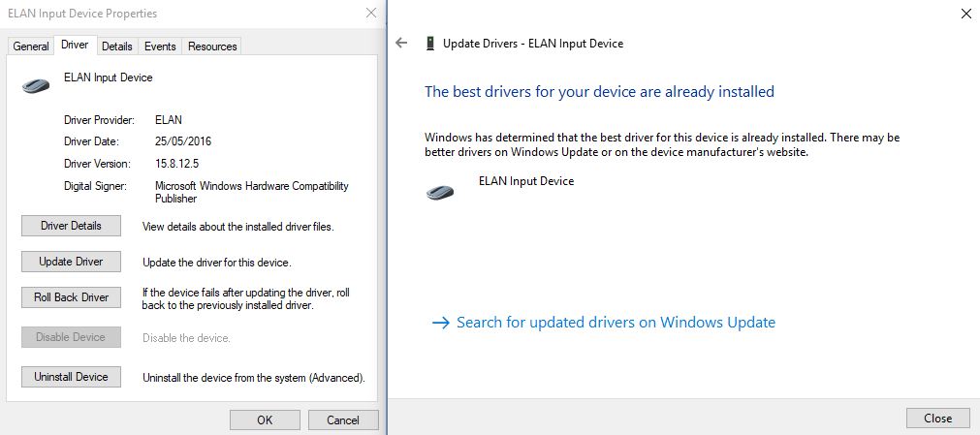980x435 pixels.
Task: Click the back arrow in Update Drivers window
Action: pyautogui.click(x=401, y=44)
